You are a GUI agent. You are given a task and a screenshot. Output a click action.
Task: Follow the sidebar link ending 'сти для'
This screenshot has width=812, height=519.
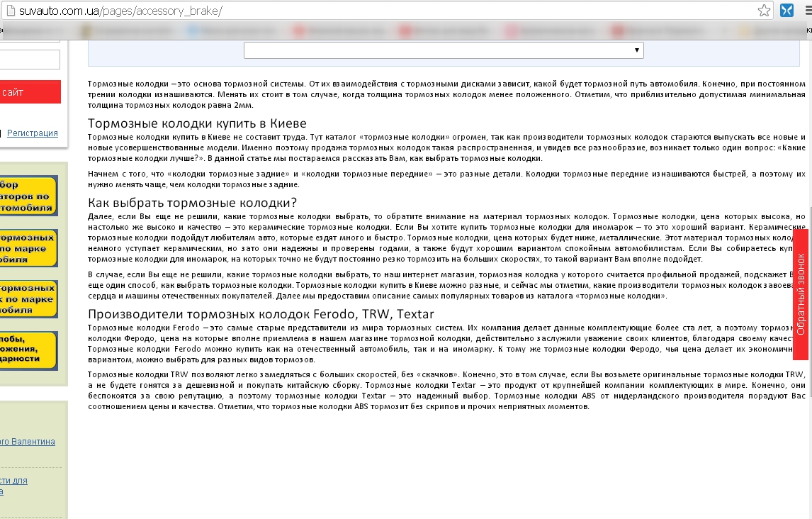tap(14, 481)
